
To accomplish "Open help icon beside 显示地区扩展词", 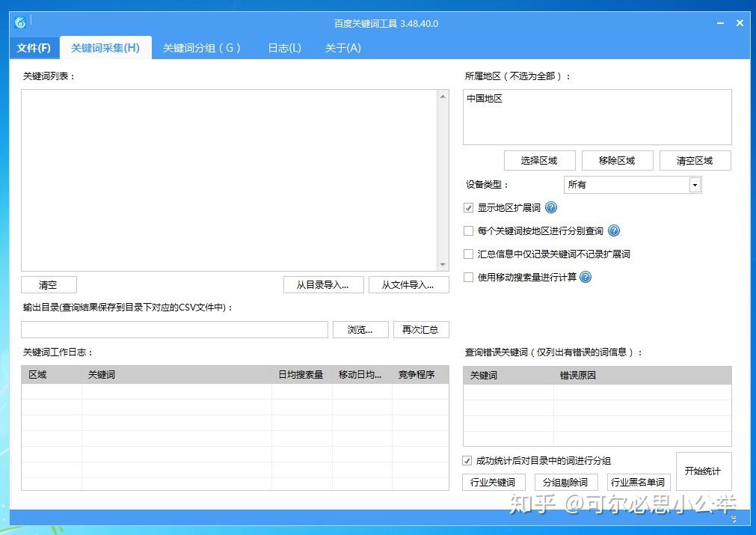I will click(550, 207).
